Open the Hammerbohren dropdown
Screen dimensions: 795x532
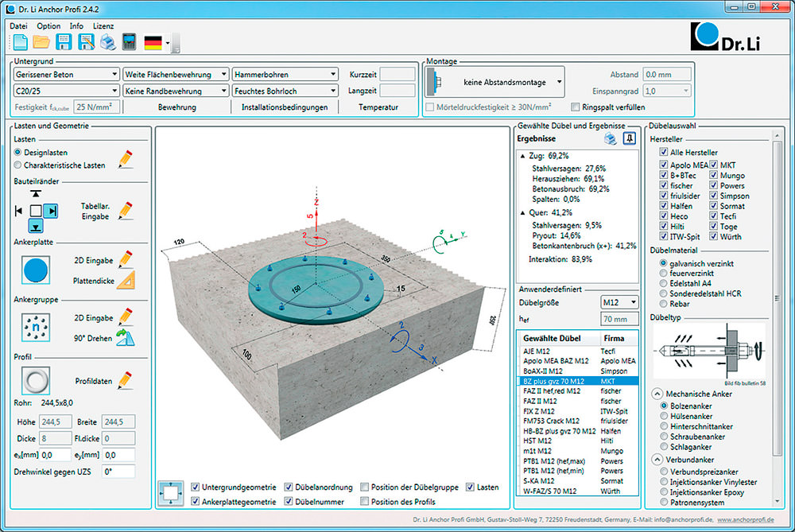point(285,75)
